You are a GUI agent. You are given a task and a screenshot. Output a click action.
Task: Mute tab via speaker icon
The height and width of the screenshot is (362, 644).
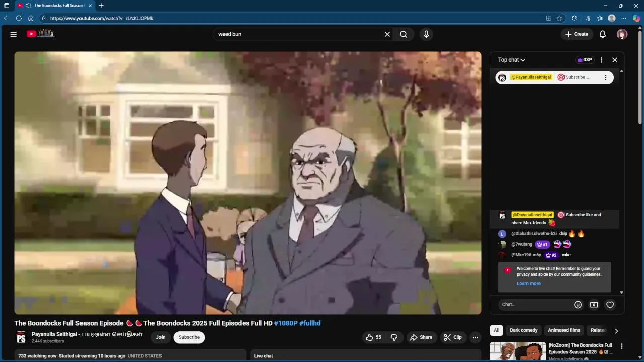(28, 6)
